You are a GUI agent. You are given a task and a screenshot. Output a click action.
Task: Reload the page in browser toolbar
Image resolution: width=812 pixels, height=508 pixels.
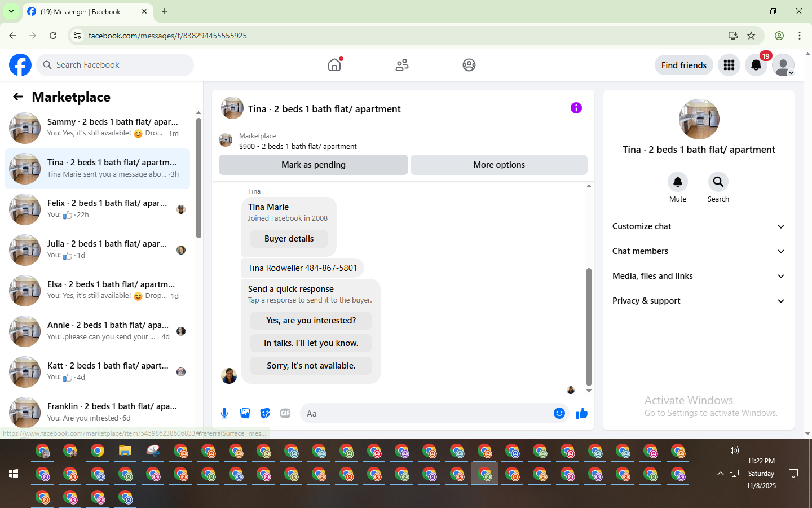[53, 36]
